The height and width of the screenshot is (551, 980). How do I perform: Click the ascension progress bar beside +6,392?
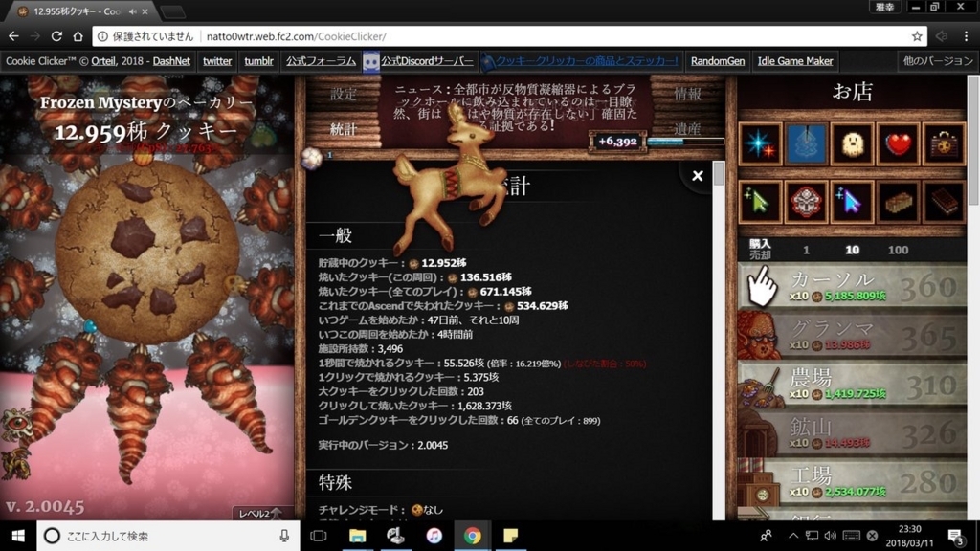coord(685,142)
